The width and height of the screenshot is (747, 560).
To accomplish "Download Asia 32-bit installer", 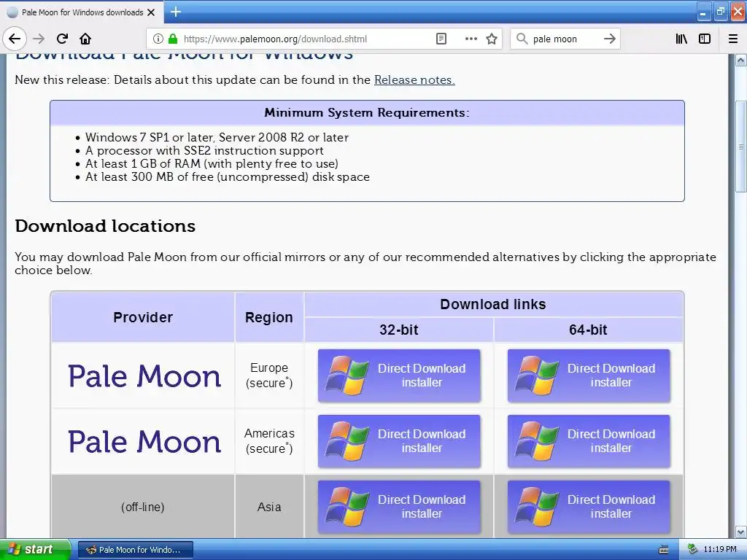I will coord(399,507).
